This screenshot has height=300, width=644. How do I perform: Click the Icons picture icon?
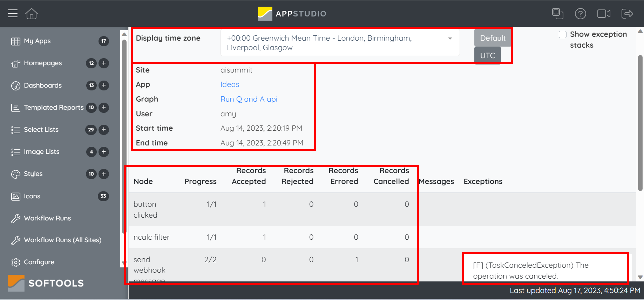click(15, 196)
